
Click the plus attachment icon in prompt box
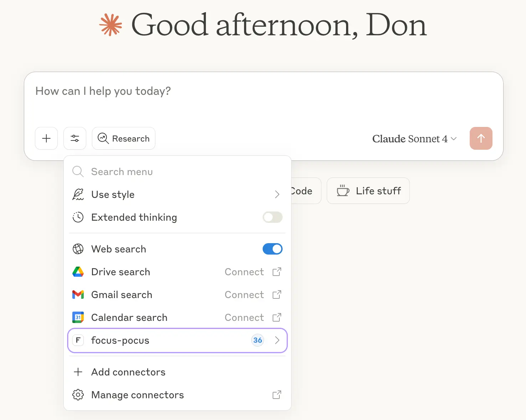[46, 138]
